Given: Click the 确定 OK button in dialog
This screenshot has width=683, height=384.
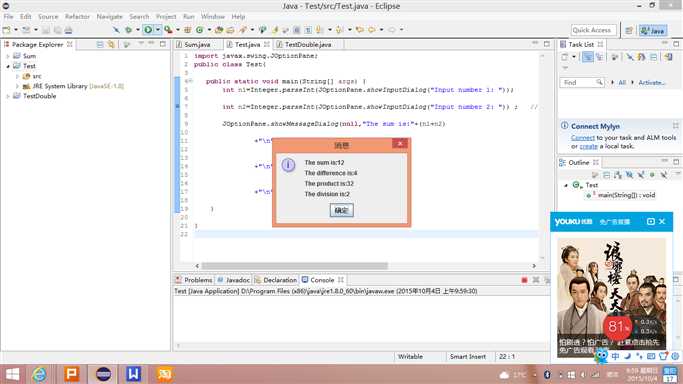Looking at the screenshot, I should click(x=342, y=210).
